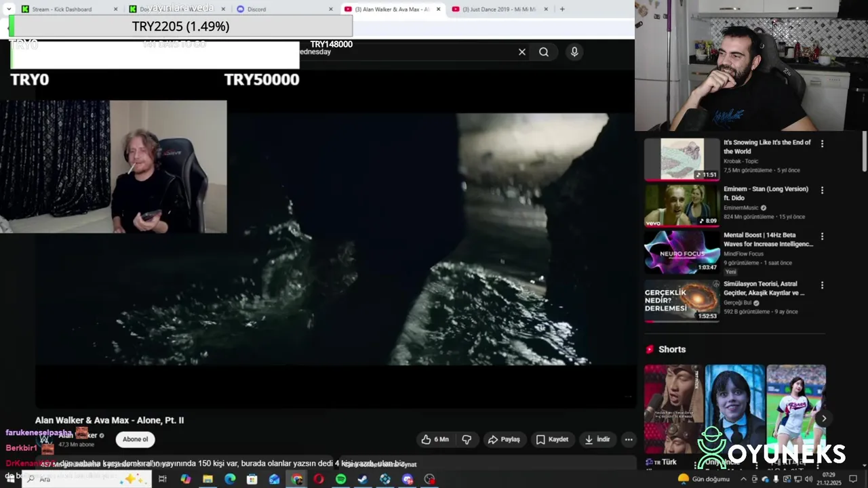Visit the Gerçeği Bul channel link
The width and height of the screenshot is (868, 488).
(x=738, y=303)
